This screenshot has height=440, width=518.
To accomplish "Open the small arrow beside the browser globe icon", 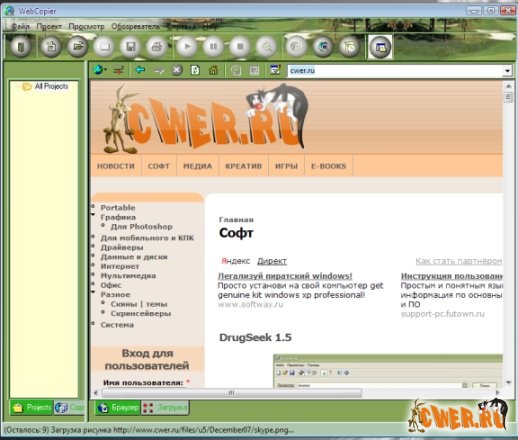I will click(x=105, y=70).
